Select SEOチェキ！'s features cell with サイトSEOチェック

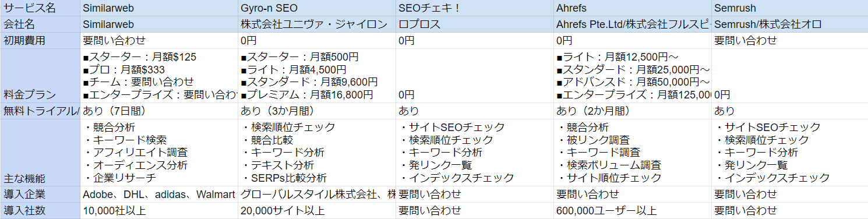pyautogui.click(x=475, y=152)
